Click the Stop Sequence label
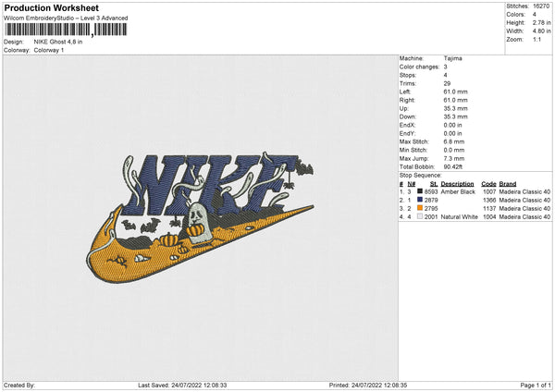555x392 pixels. (x=421, y=176)
